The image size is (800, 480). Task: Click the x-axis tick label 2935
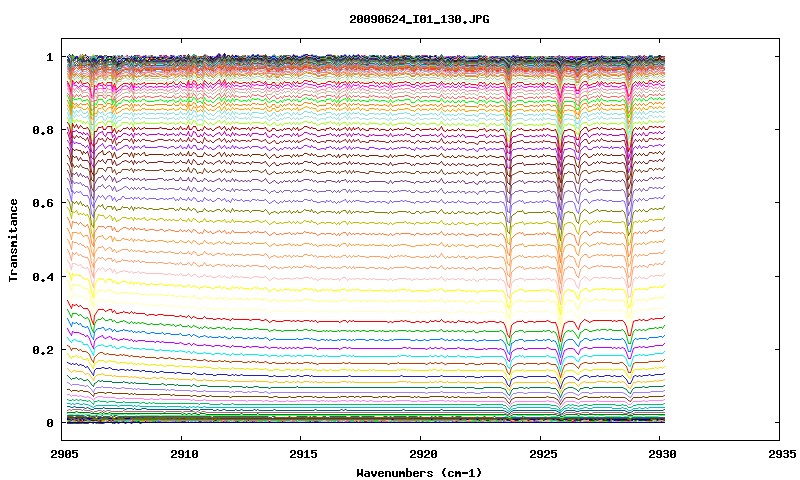[x=782, y=454]
